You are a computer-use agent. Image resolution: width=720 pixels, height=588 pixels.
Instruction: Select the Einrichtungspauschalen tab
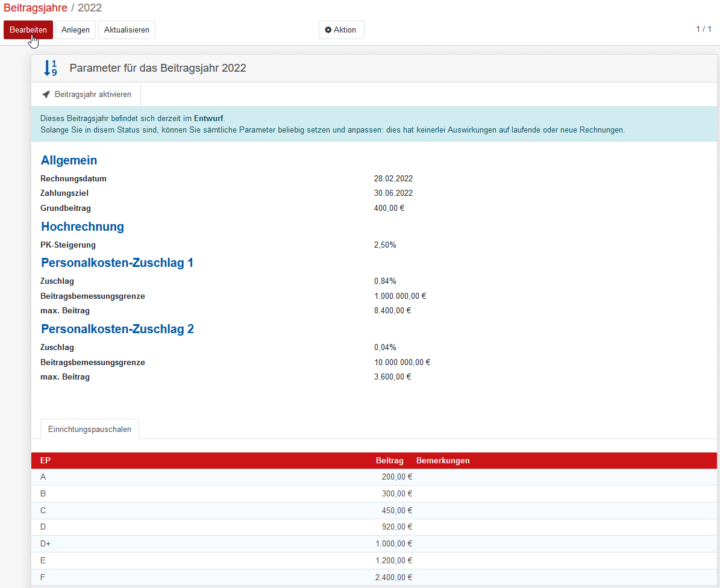click(x=90, y=430)
